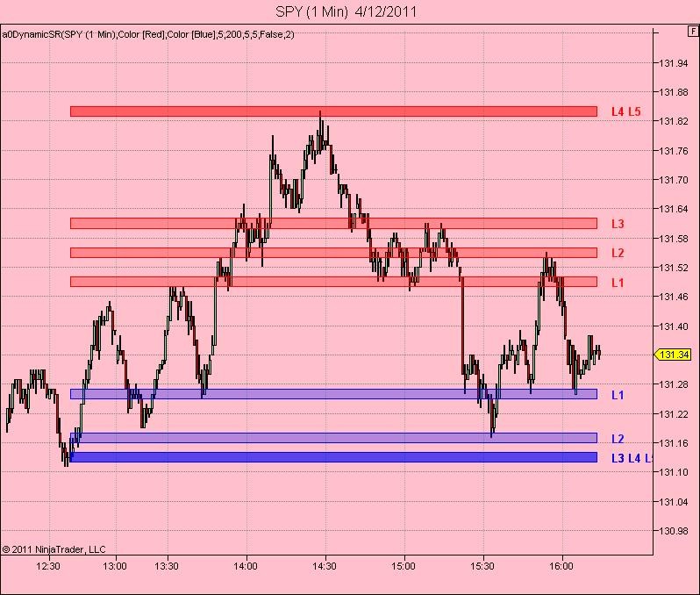700x595 pixels.
Task: Select the red L2 resistance zone
Action: pos(333,253)
